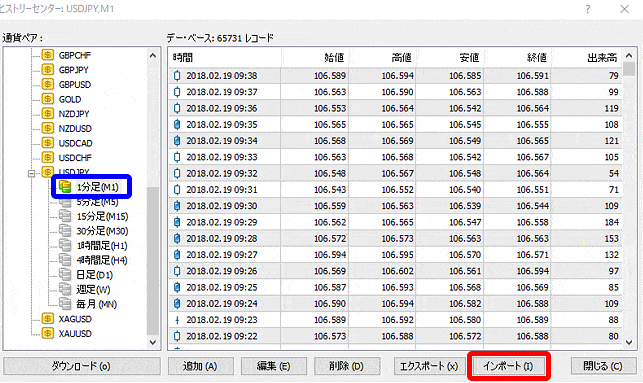Click the 毎月(MN) database icon

tap(65, 304)
